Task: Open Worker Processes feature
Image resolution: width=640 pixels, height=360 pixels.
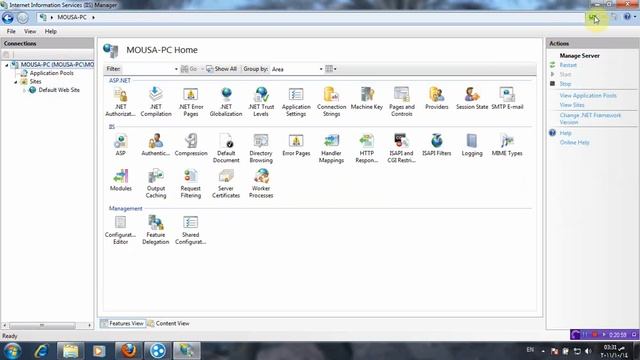Action: tap(261, 184)
